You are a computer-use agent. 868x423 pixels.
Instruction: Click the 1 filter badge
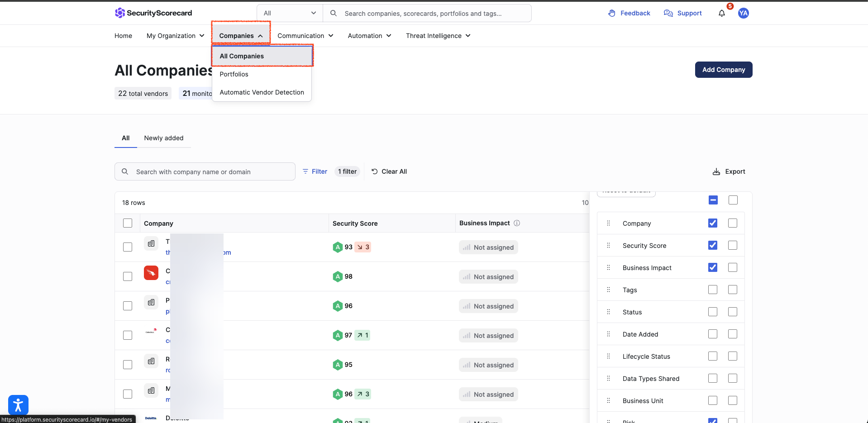[347, 171]
